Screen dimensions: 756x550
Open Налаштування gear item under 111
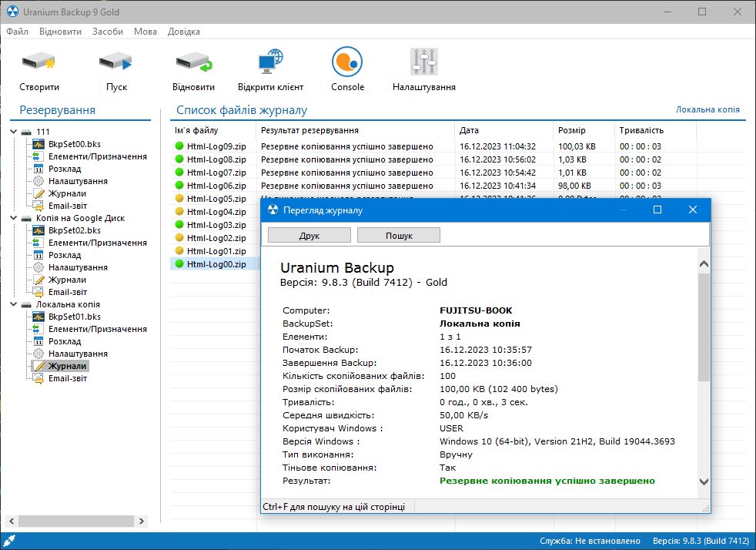coord(78,181)
